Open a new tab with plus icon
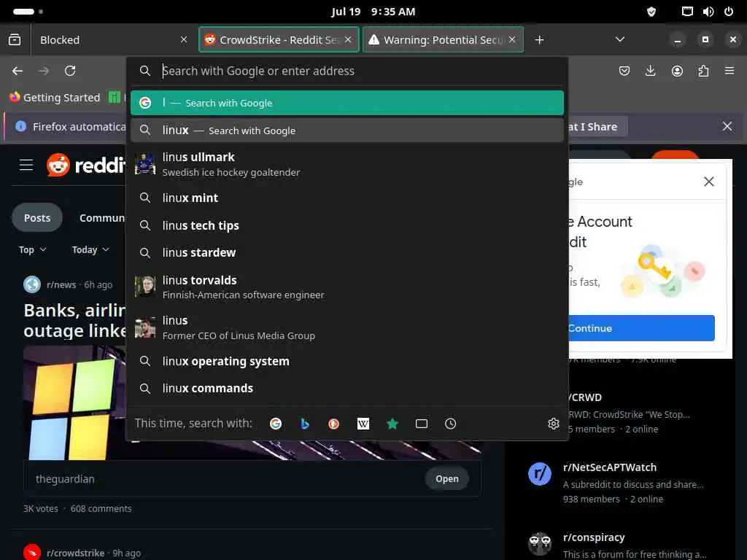 539,40
